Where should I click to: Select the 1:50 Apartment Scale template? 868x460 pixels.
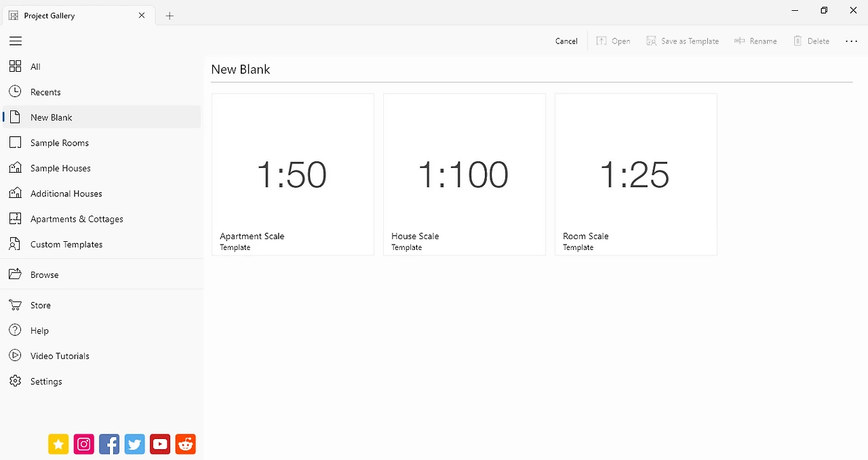(293, 174)
